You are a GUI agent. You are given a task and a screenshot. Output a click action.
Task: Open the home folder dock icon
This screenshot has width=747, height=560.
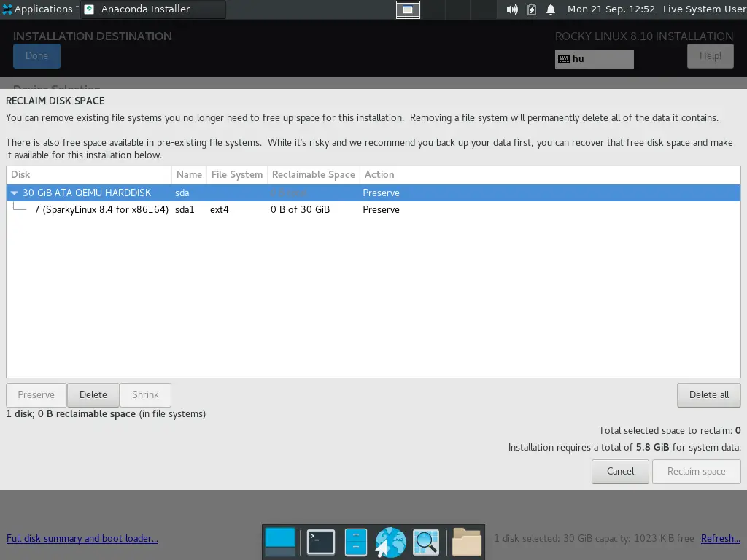(466, 542)
